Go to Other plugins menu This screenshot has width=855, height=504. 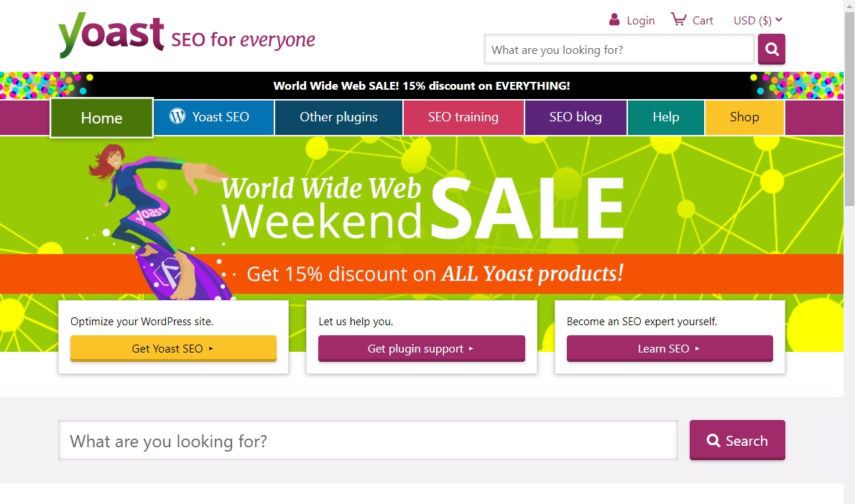(338, 117)
